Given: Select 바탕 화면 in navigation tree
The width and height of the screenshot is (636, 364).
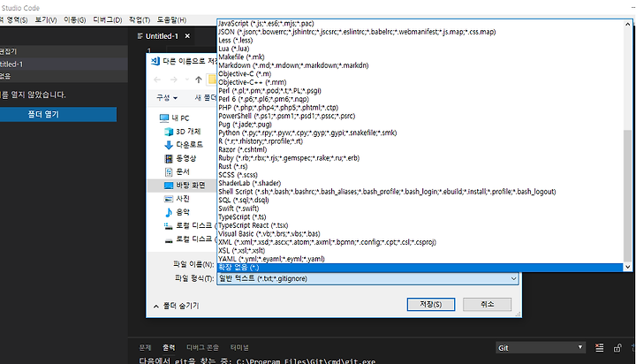Looking at the screenshot, I should [185, 186].
